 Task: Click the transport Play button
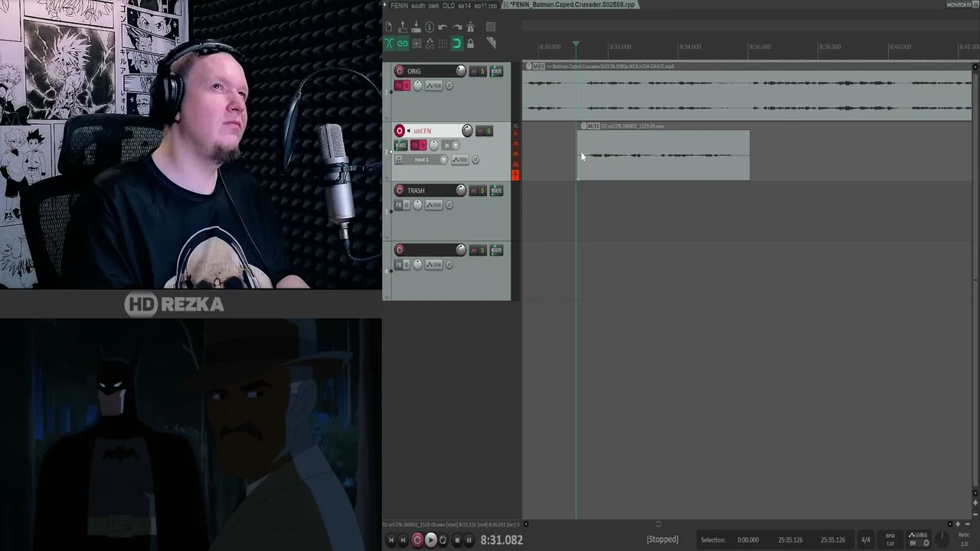pyautogui.click(x=430, y=540)
